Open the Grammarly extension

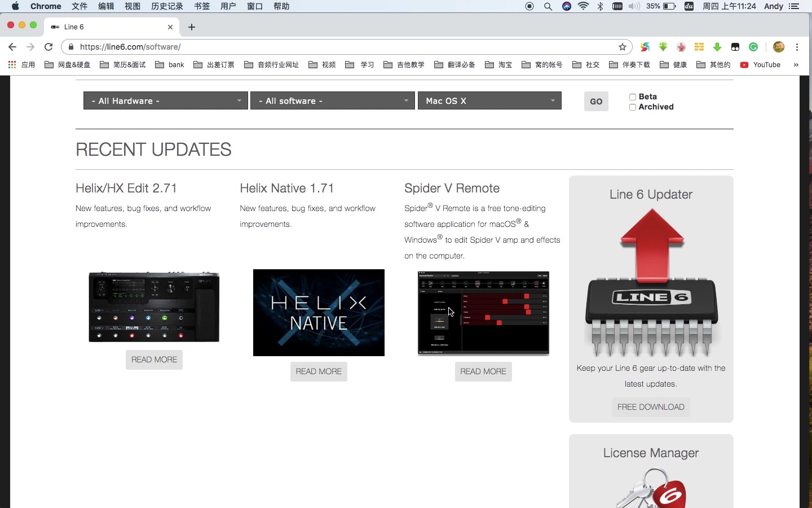[753, 47]
